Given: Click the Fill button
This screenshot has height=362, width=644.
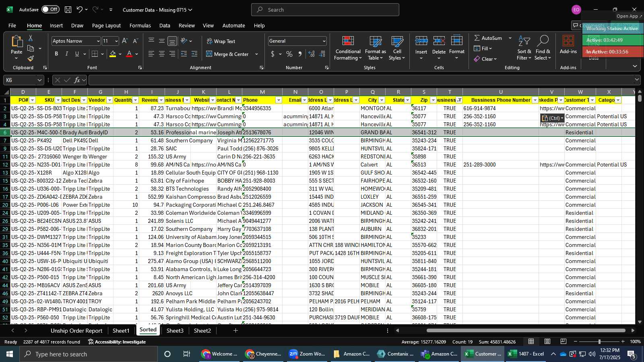Looking at the screenshot, I should click(483, 48).
